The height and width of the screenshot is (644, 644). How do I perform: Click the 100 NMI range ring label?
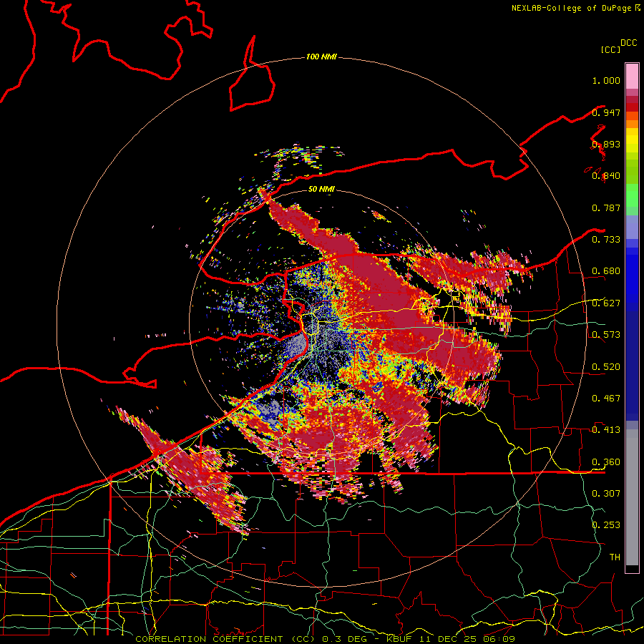coord(321,57)
